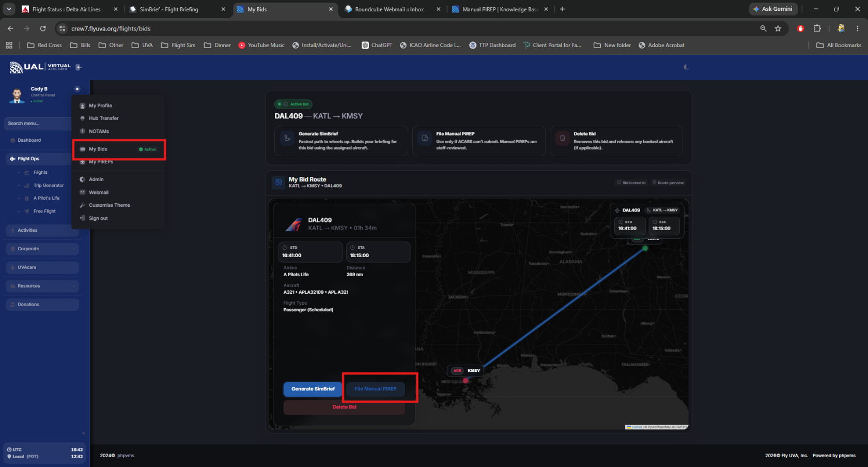
Task: Click the red Delete Bid button
Action: [344, 408]
